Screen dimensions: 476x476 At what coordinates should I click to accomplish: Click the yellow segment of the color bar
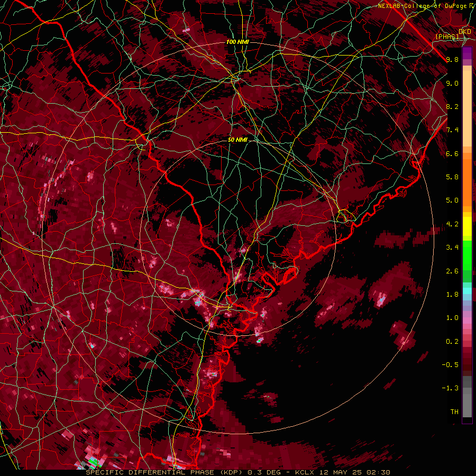point(467,226)
